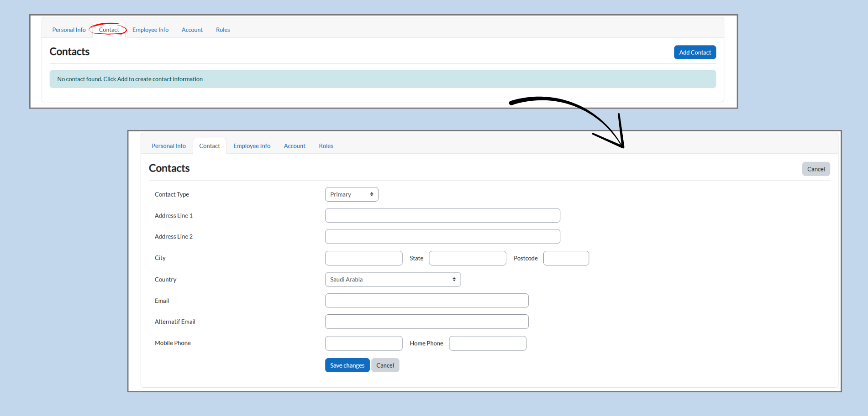Screen dimensions: 868x416
Task: Select the Alternatif Email text field
Action: 426,322
